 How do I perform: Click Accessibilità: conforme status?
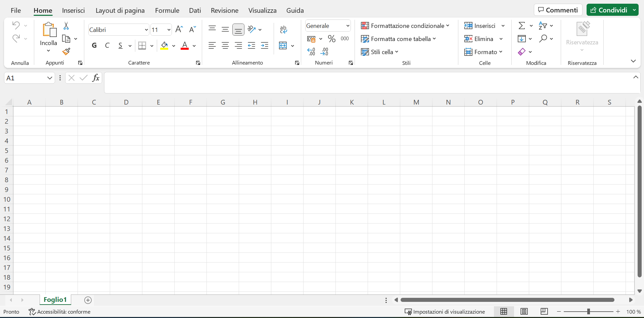pos(60,312)
